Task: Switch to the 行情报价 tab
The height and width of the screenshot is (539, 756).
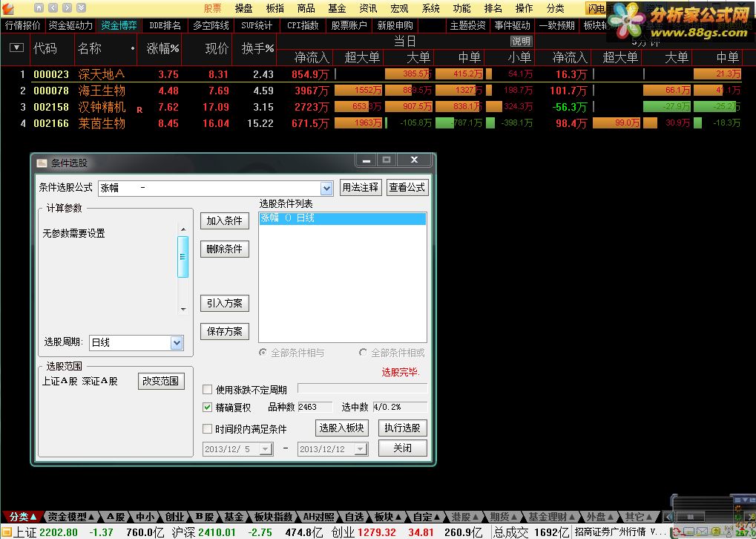Action: 23,25
